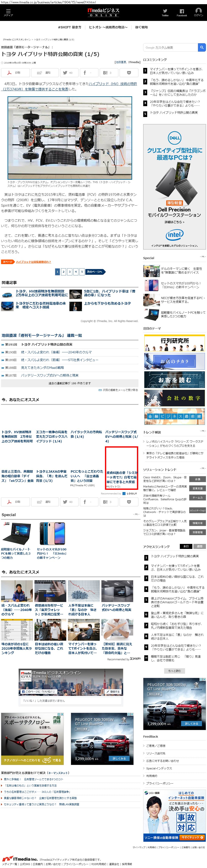Click the ログイン user icon
Image resolution: width=207 pixels, height=868 pixels.
pos(199,13)
